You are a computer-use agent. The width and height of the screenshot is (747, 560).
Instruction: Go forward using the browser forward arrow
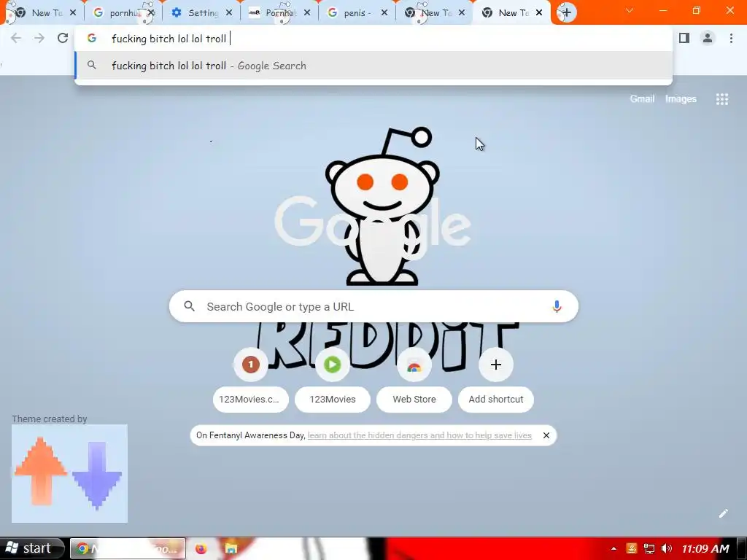pyautogui.click(x=39, y=38)
